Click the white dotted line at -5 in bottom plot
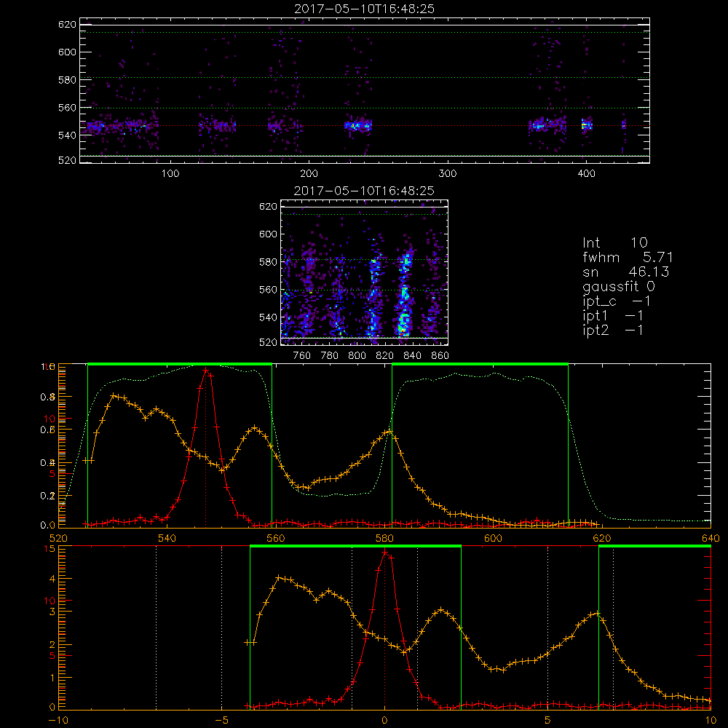 [221, 628]
